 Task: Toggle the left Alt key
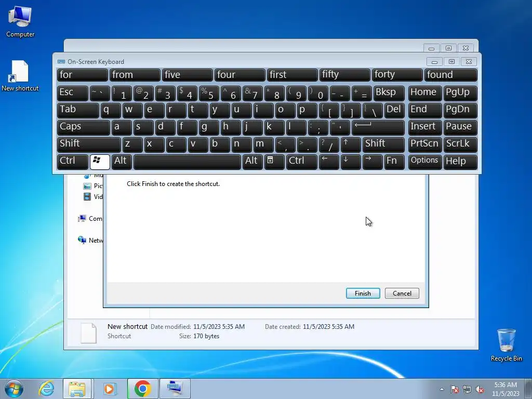[122, 162]
